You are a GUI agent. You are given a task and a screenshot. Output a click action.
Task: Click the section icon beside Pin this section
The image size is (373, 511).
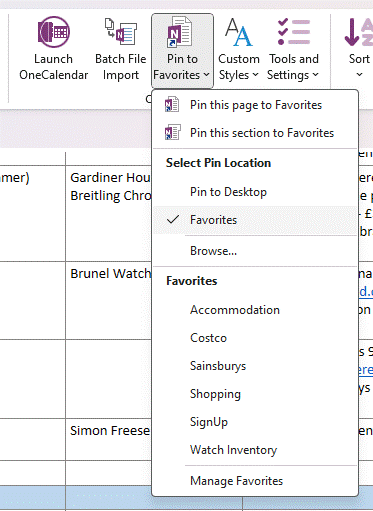click(173, 133)
